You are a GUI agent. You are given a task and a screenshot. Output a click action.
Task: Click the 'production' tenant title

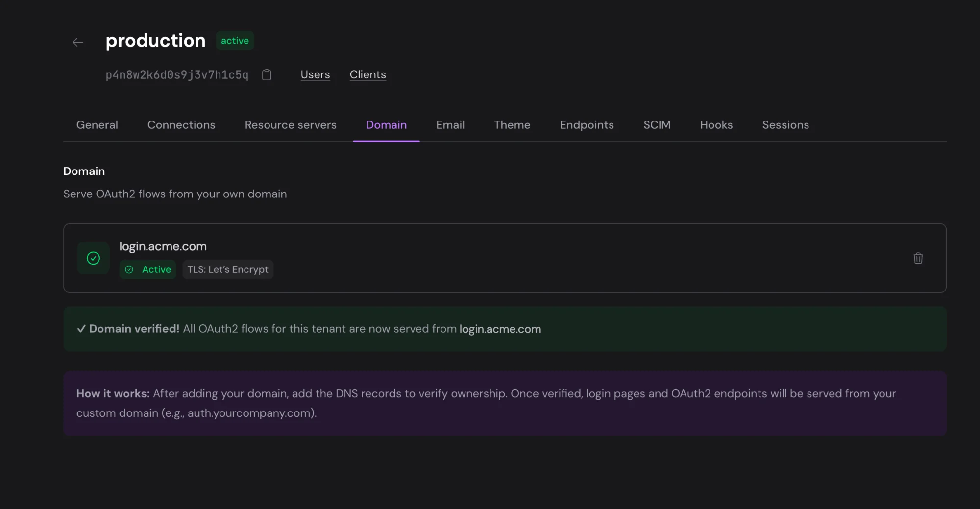(x=155, y=41)
